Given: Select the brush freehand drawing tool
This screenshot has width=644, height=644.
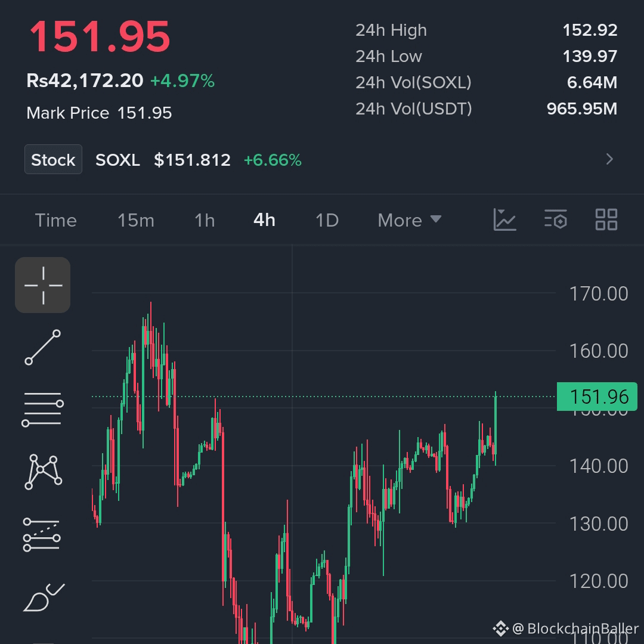Looking at the screenshot, I should (x=44, y=597).
